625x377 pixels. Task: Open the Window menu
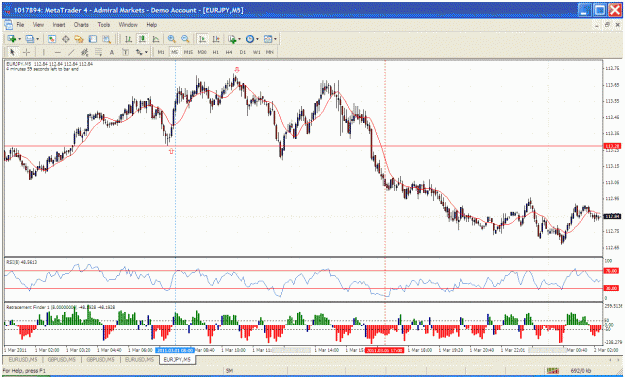[x=128, y=25]
